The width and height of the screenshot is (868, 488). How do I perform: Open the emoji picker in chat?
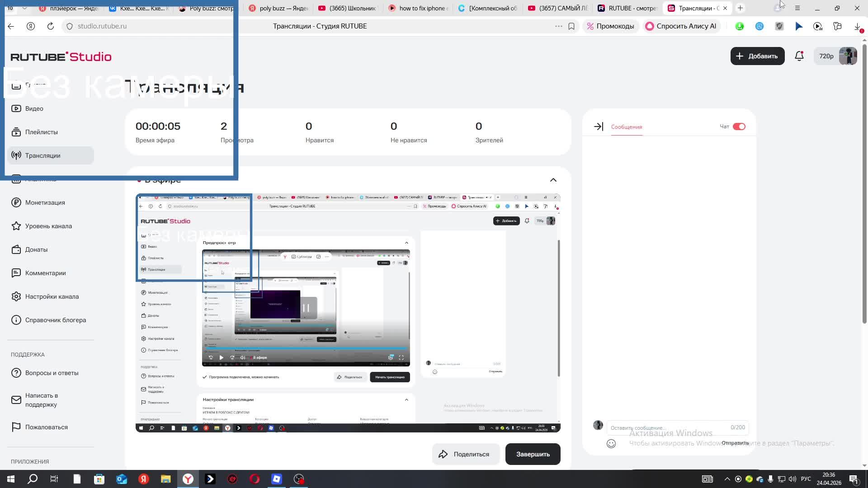tap(611, 444)
